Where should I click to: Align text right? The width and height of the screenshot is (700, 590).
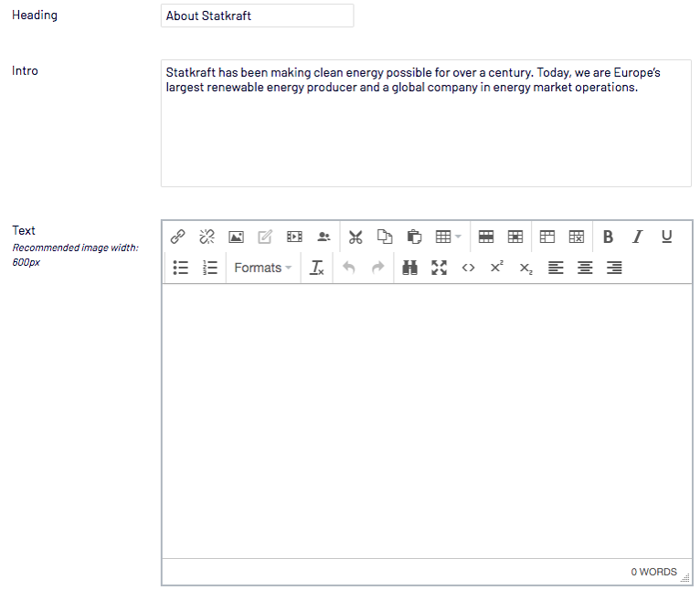614,268
